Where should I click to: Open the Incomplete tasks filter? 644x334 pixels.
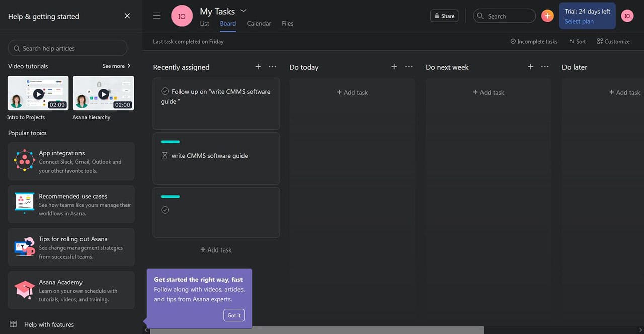click(534, 42)
